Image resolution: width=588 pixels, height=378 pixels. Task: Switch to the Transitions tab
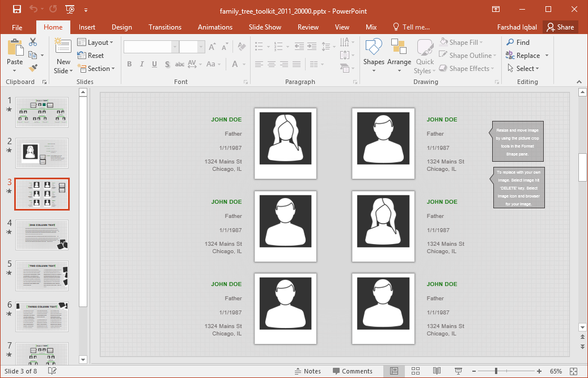[x=165, y=27]
